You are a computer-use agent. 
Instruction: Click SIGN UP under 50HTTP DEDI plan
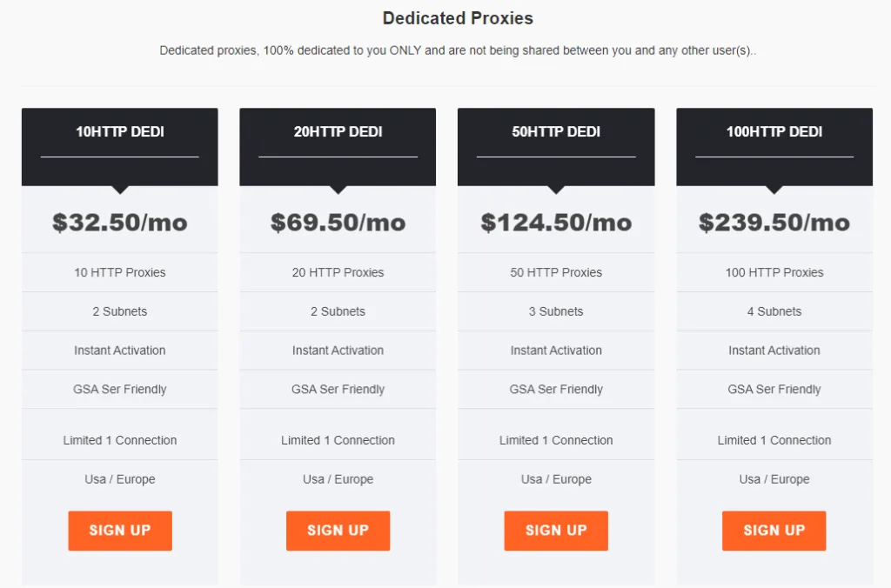coord(556,531)
